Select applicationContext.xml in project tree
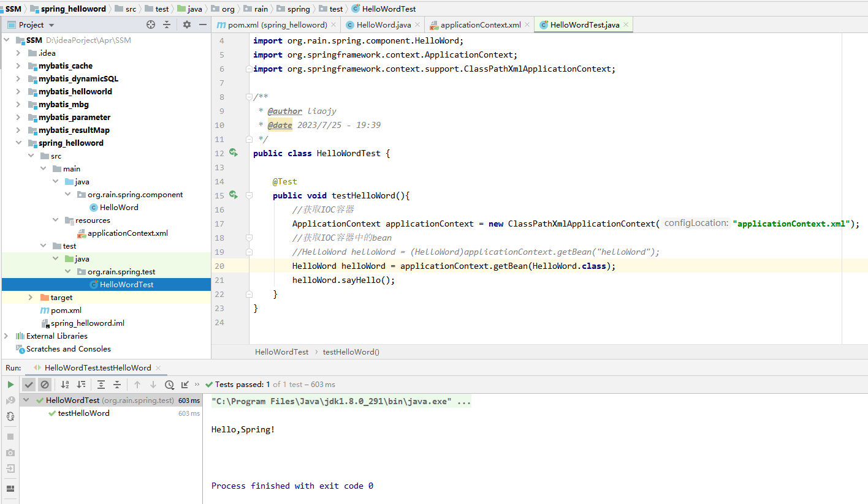The width and height of the screenshot is (868, 504). click(x=128, y=233)
